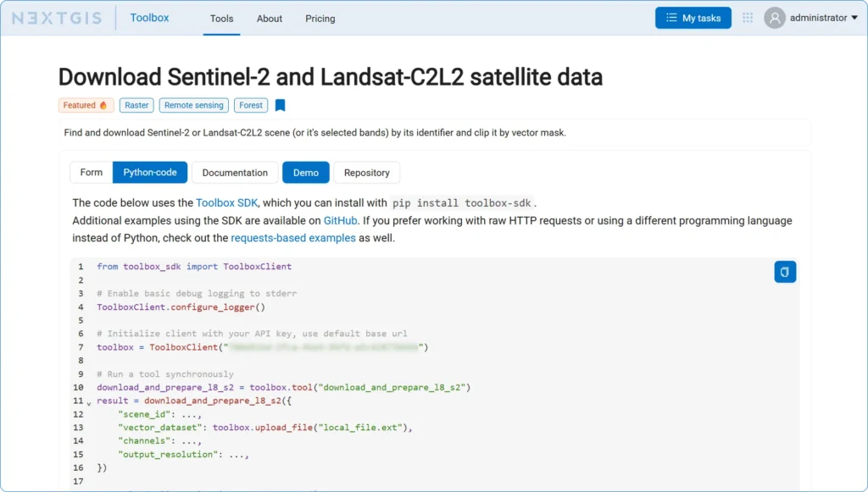This screenshot has width=868, height=492.
Task: Select the Remote sensing tag
Action: pyautogui.click(x=194, y=105)
